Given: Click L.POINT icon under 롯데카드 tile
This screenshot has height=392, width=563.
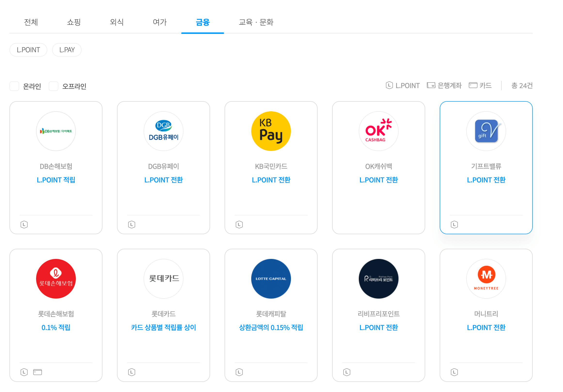Looking at the screenshot, I should pos(132,372).
